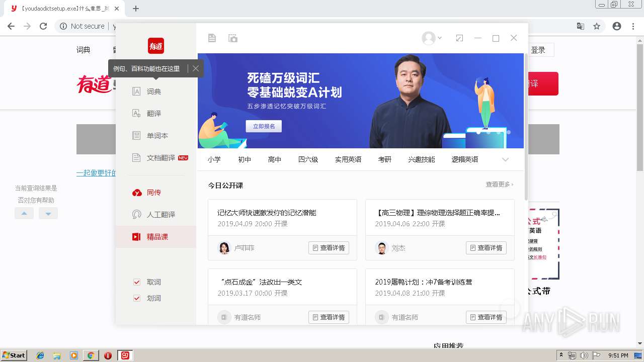Open 2019屠鸭计划 course title
Viewport: 644px width, 362px height.
424,282
